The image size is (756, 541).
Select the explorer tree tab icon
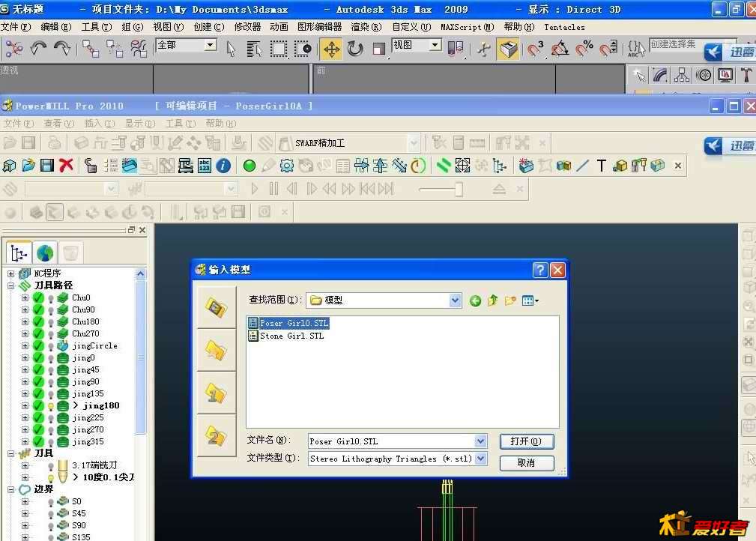click(19, 253)
